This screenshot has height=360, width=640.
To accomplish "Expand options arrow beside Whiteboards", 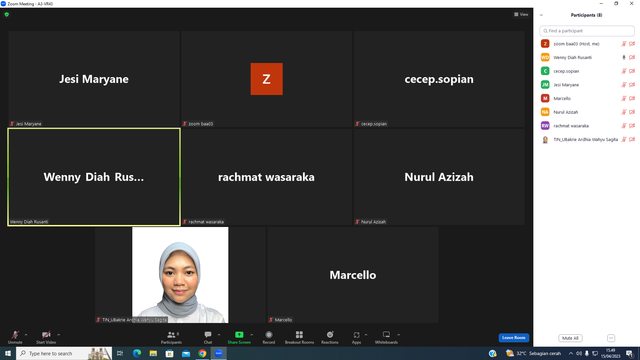I will (399, 335).
